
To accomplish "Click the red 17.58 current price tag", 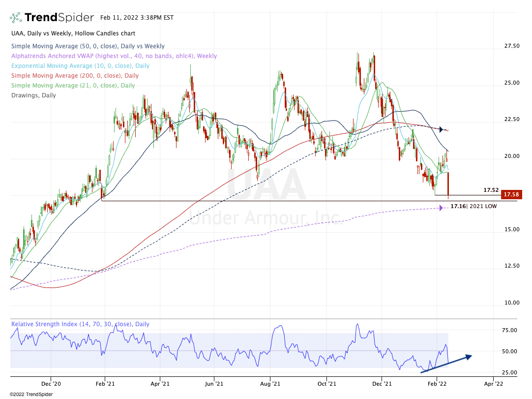I will coord(511,194).
